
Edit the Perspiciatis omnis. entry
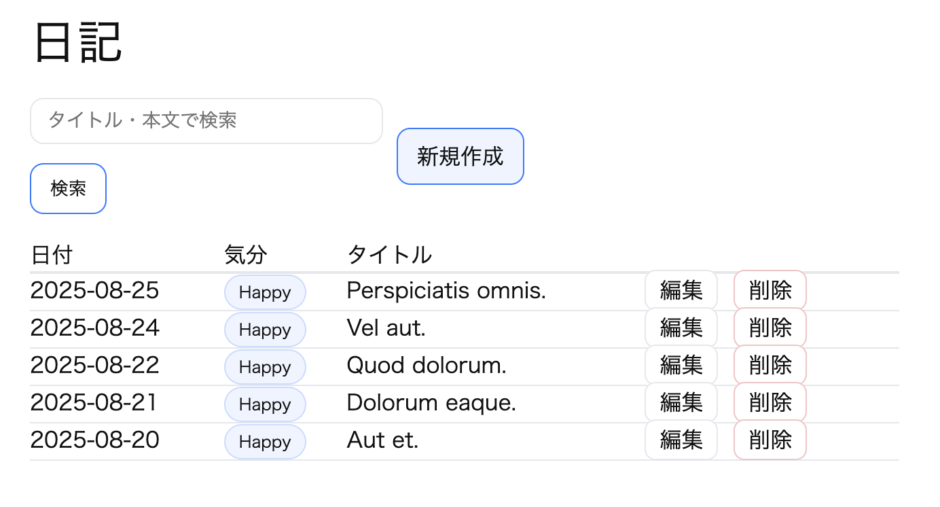(x=681, y=291)
